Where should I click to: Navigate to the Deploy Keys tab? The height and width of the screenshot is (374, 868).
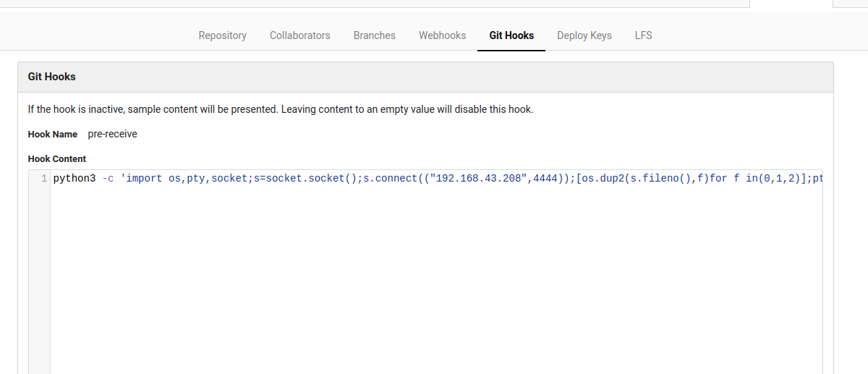pos(584,35)
